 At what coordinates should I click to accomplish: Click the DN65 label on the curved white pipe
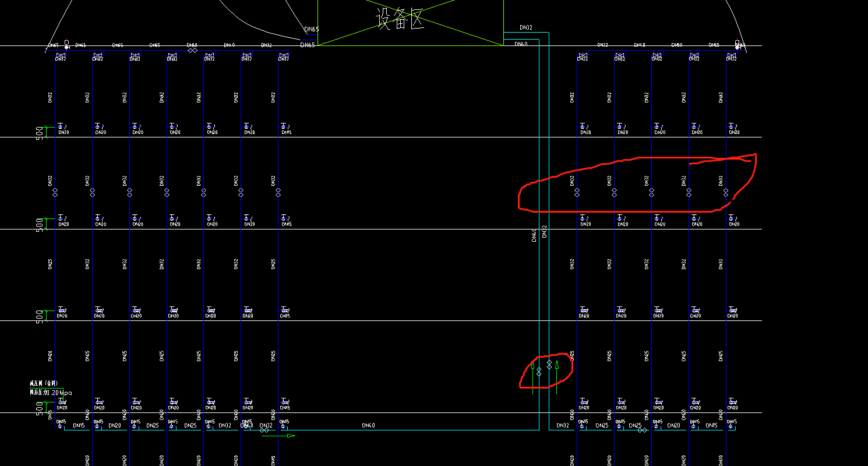point(312,29)
